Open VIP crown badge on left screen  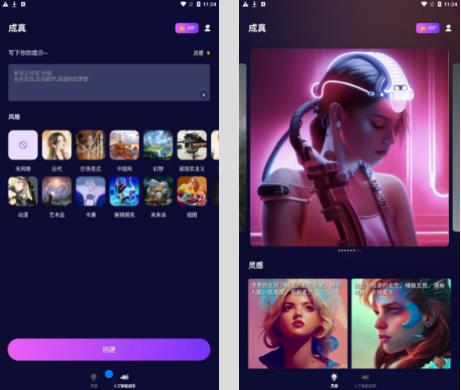pos(187,28)
